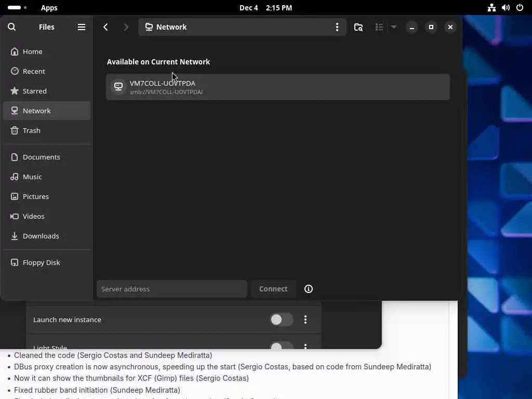The width and height of the screenshot is (532, 399).
Task: Open Launch new instance kebab menu
Action: click(x=305, y=320)
